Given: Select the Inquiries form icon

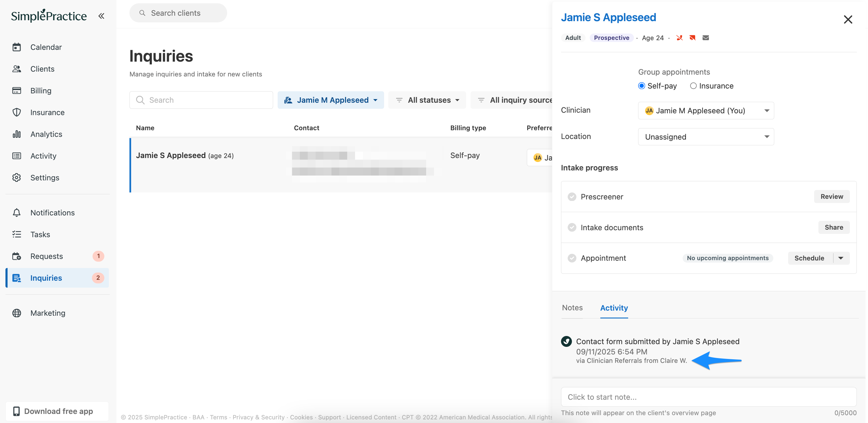Looking at the screenshot, I should (x=17, y=278).
